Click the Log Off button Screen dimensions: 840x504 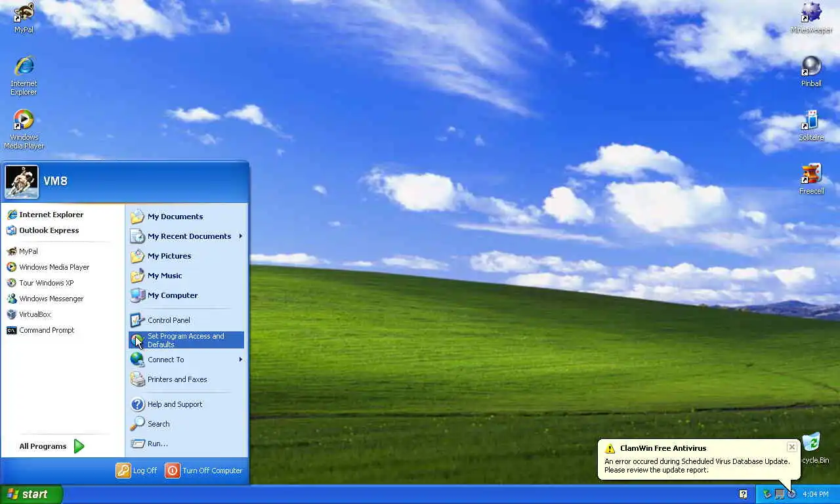click(136, 471)
